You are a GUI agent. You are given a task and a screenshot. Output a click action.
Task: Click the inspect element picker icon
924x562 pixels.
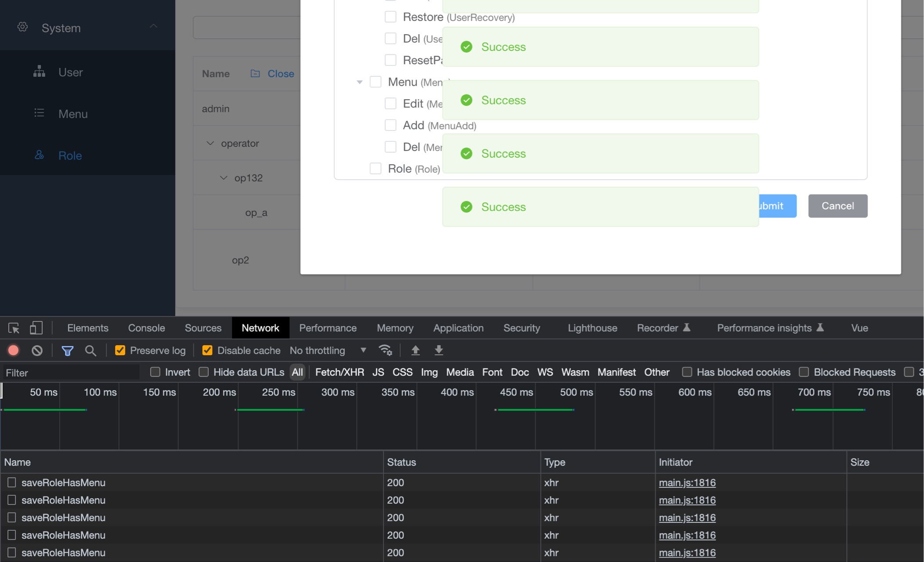(x=14, y=328)
